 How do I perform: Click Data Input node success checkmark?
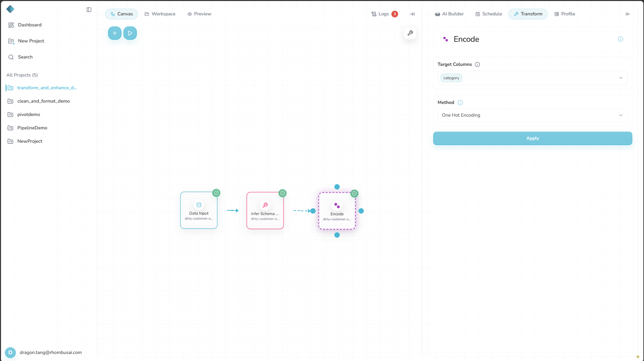216,193
